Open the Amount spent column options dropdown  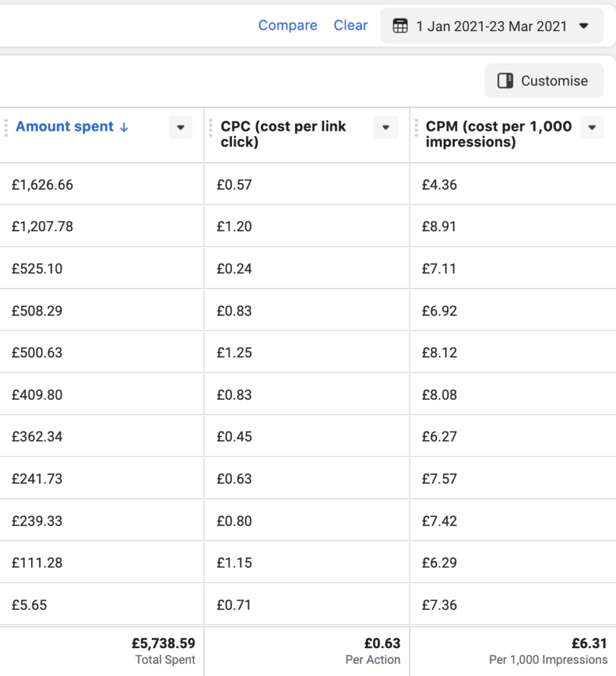click(180, 127)
